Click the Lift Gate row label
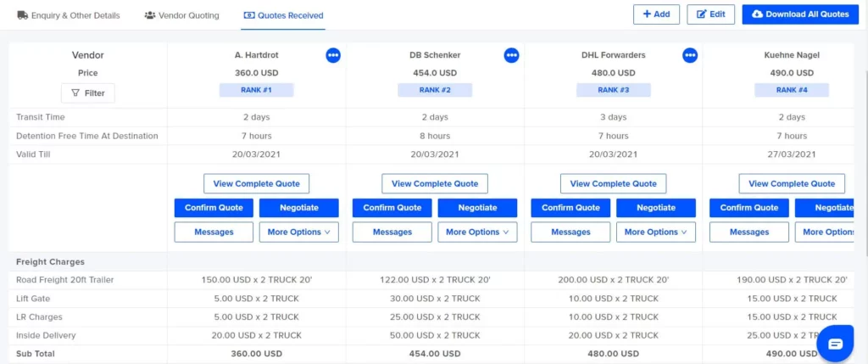 pyautogui.click(x=33, y=299)
